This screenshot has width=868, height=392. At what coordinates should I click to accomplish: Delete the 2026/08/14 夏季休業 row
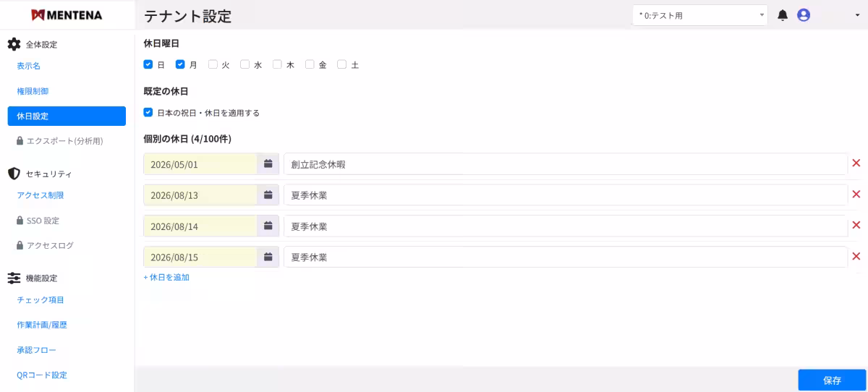[x=856, y=226]
